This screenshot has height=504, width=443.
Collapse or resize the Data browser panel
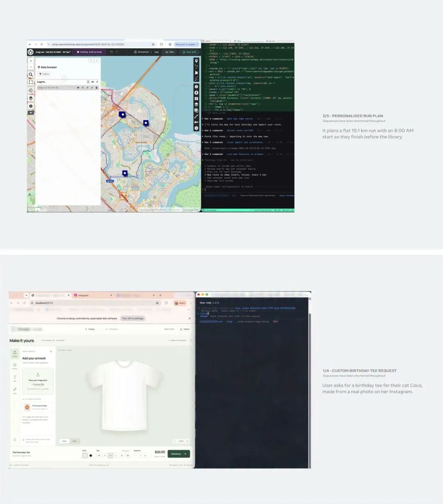[91, 61]
